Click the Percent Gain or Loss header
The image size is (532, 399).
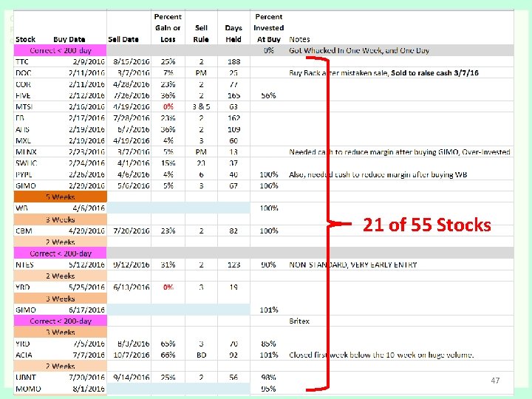[168, 28]
